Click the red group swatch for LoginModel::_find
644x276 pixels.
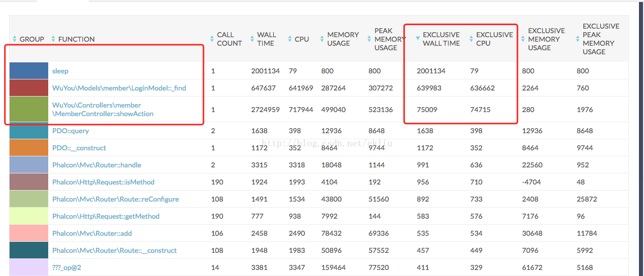[29, 88]
